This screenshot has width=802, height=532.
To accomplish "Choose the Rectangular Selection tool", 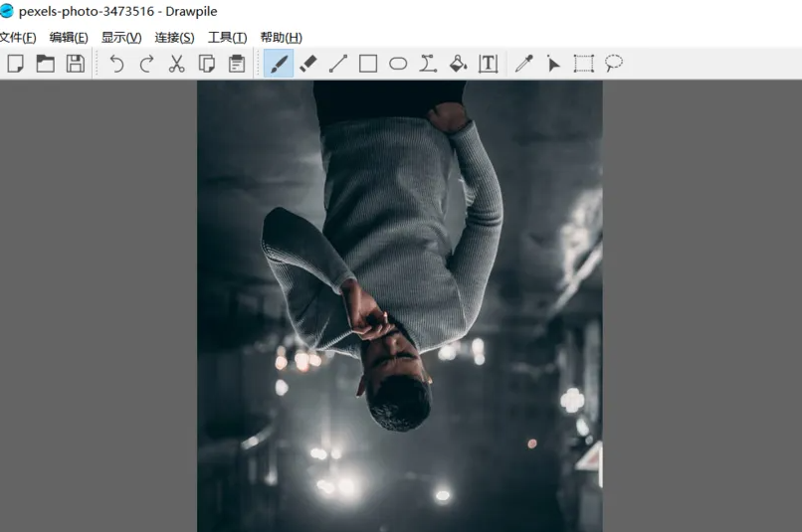I will pyautogui.click(x=584, y=64).
